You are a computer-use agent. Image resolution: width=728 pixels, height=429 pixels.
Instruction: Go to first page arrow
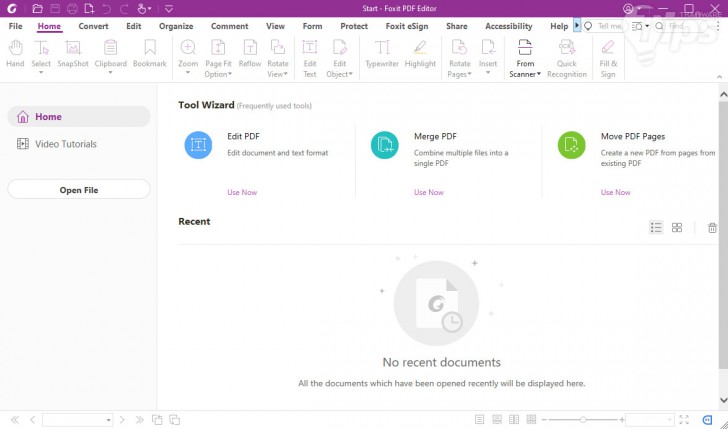(15, 420)
